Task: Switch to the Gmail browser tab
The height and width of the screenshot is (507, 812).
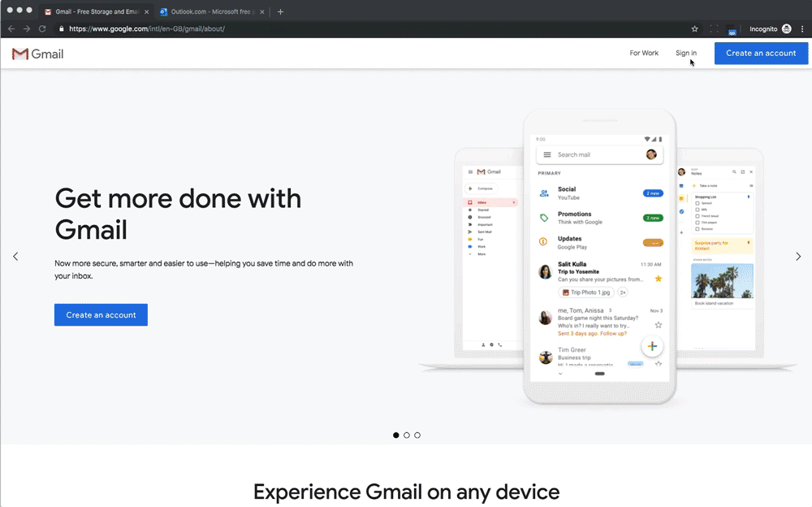Action: click(x=97, y=12)
